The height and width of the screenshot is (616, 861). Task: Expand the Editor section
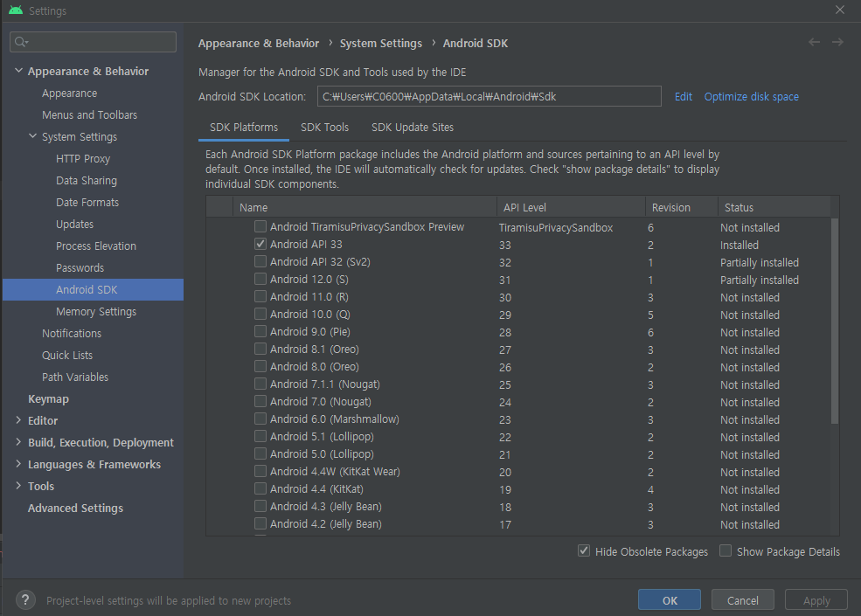(x=18, y=420)
